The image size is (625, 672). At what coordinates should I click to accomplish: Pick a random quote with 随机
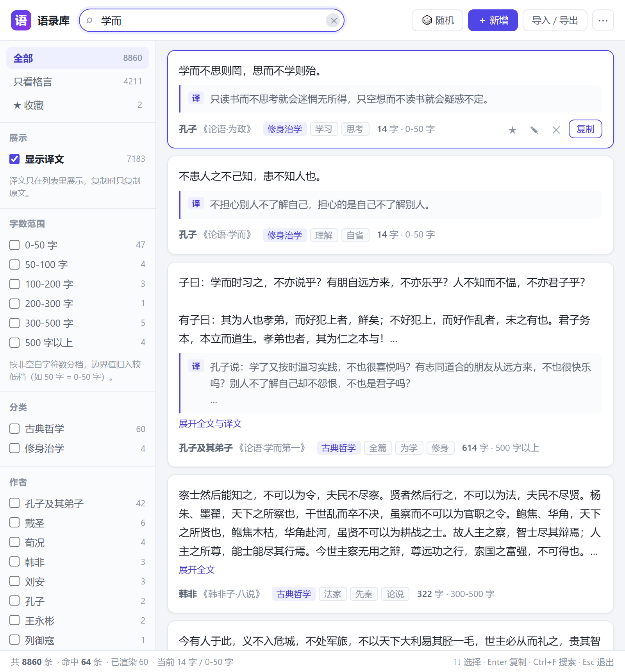click(437, 20)
